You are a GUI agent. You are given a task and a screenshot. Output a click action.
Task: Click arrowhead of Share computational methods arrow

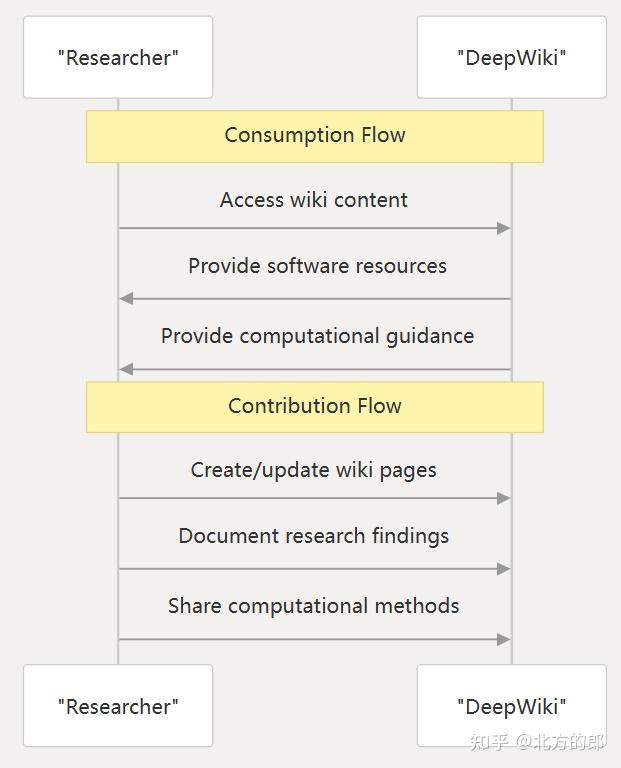coord(504,639)
